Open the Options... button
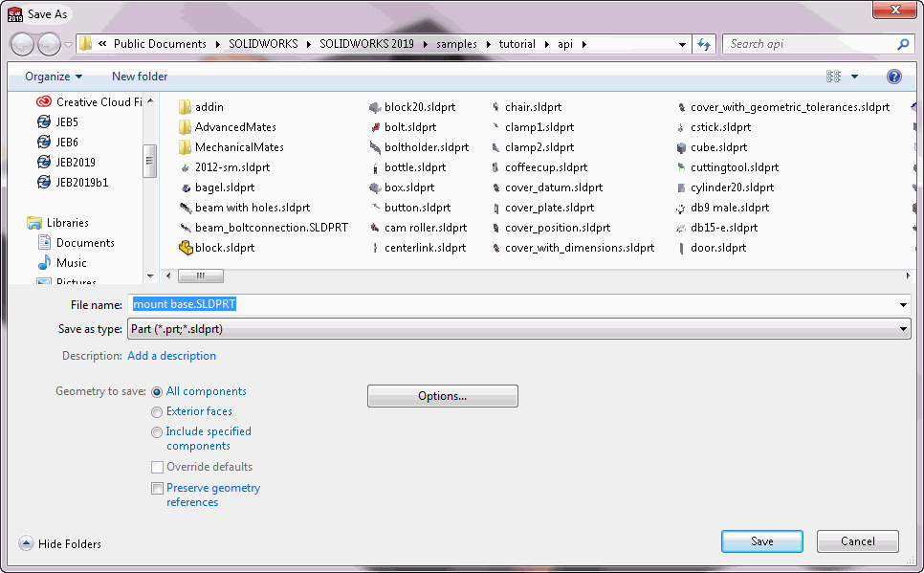Screen dimensions: 924x573 click(x=443, y=396)
